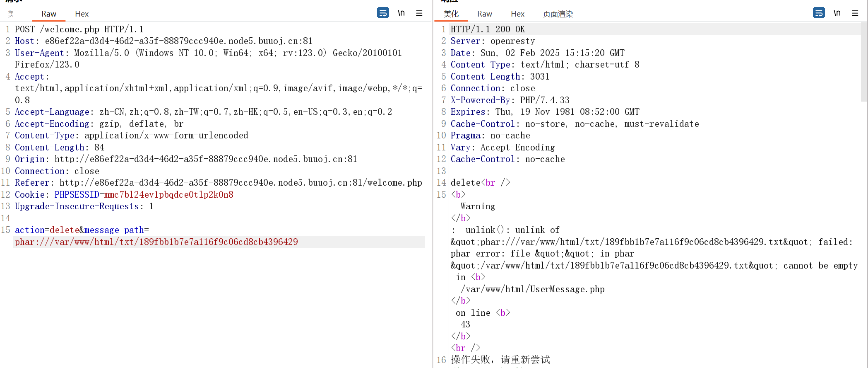Screen dimensions: 868x368
Task: Switch to Raw tab in response panel
Action: [485, 14]
